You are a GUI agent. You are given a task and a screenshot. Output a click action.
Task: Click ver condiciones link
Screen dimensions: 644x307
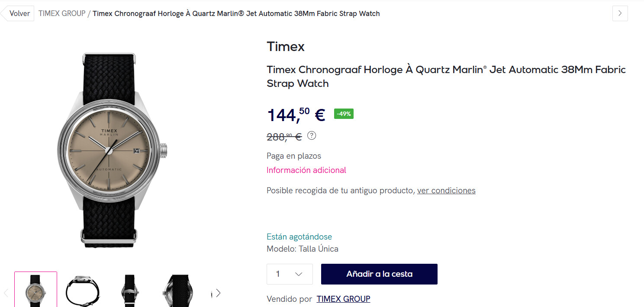pos(446,190)
